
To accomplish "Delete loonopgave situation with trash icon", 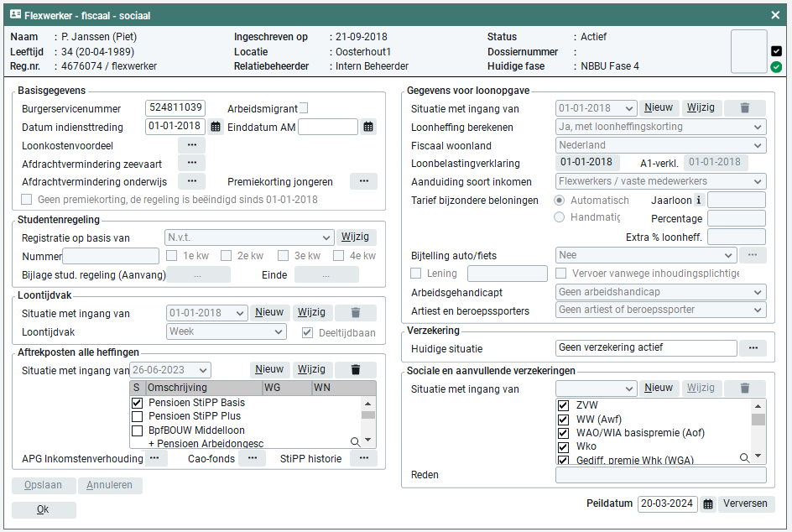I will click(744, 107).
